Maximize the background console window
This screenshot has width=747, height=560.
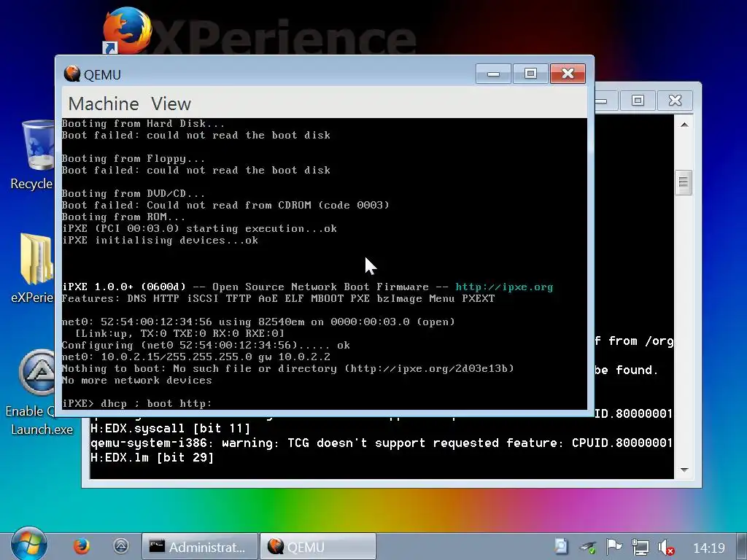coord(638,101)
